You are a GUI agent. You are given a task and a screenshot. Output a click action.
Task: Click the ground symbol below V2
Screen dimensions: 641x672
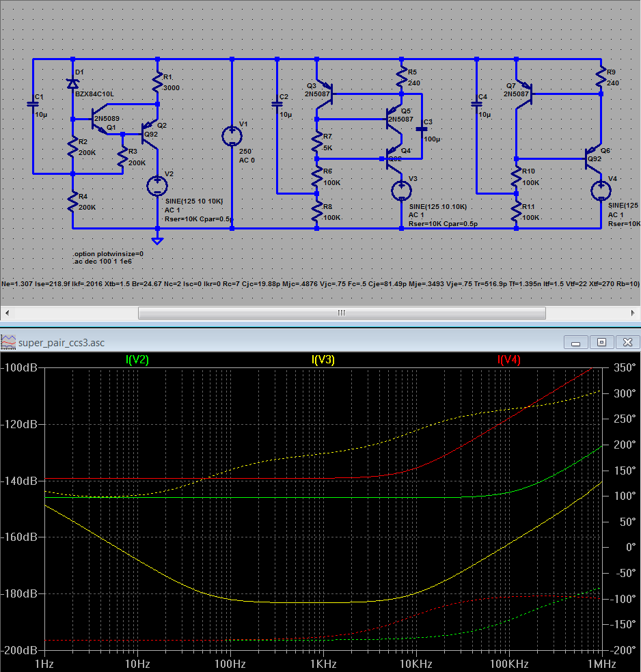(x=157, y=241)
